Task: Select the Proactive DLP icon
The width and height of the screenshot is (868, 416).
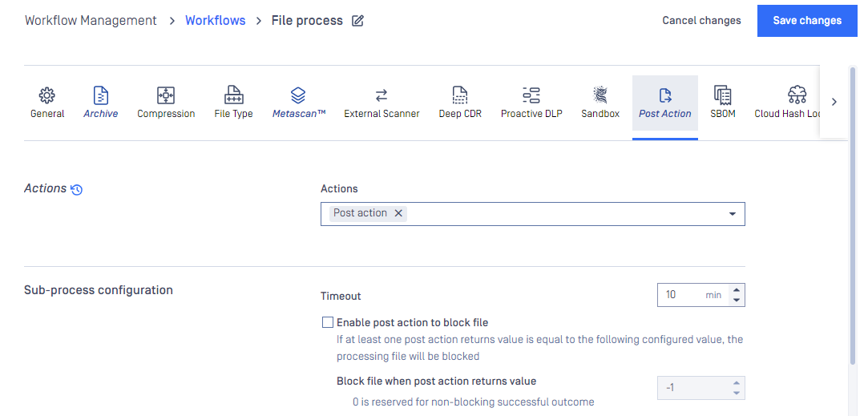Action: (x=531, y=95)
